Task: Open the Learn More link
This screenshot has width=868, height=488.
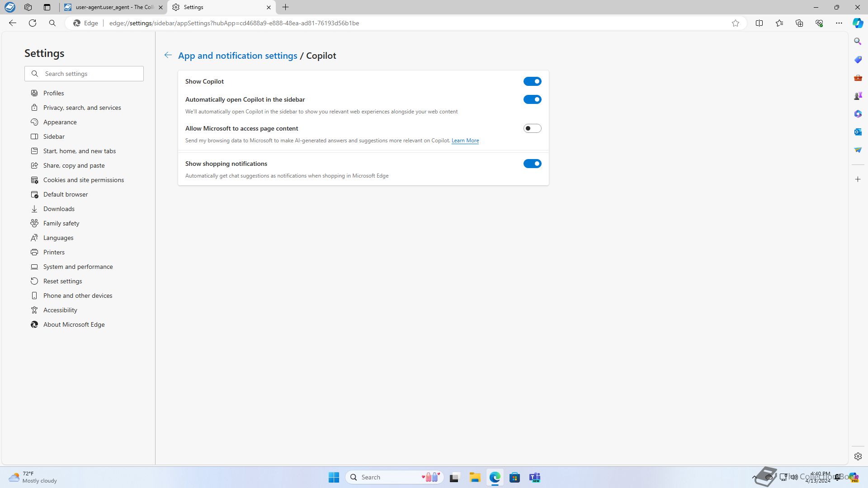Action: pyautogui.click(x=465, y=141)
